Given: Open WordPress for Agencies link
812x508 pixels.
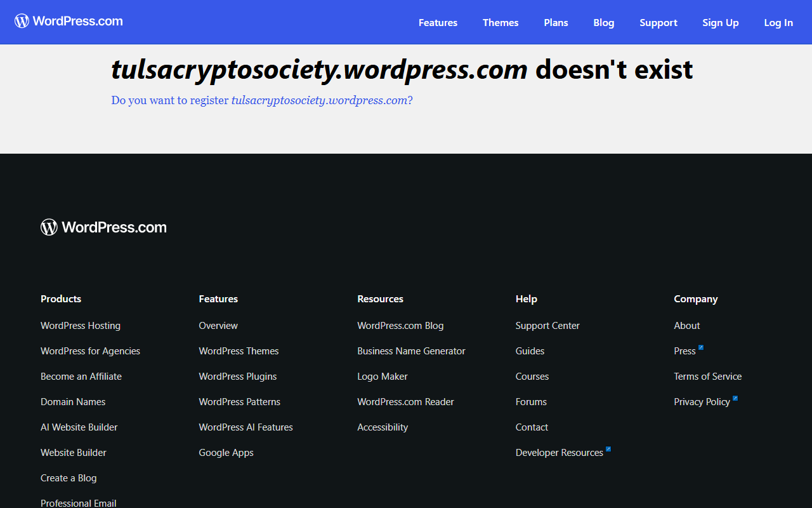Looking at the screenshot, I should pos(90,351).
